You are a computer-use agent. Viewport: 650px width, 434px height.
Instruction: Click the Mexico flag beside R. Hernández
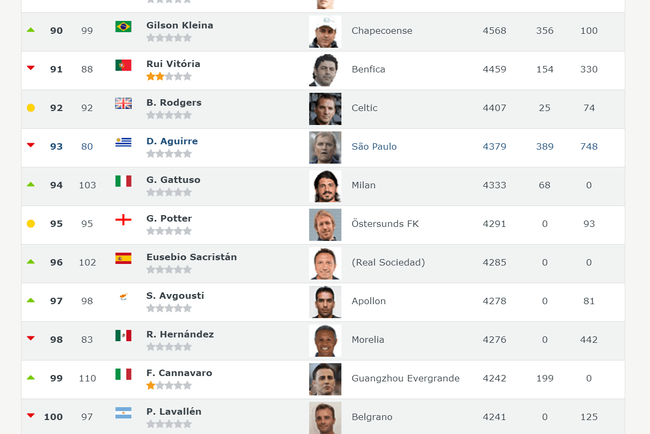(x=123, y=335)
